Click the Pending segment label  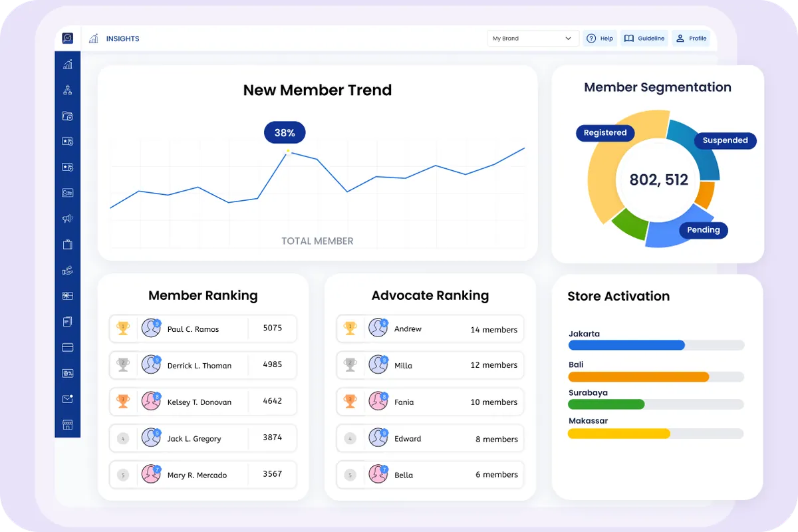(x=704, y=230)
